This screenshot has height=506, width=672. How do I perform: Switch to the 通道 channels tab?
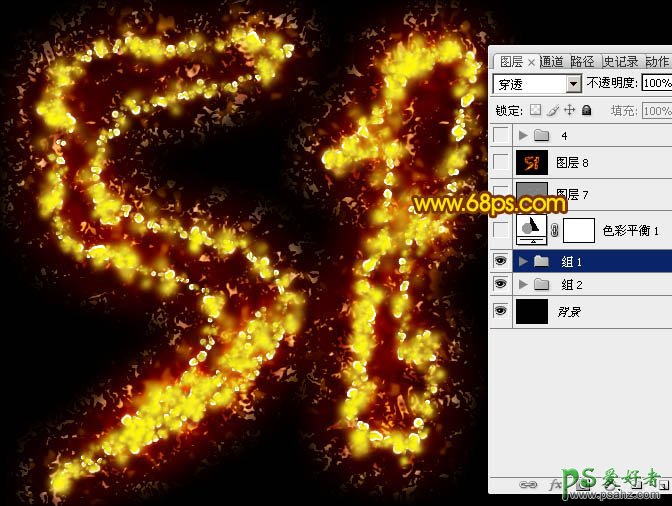[x=550, y=61]
